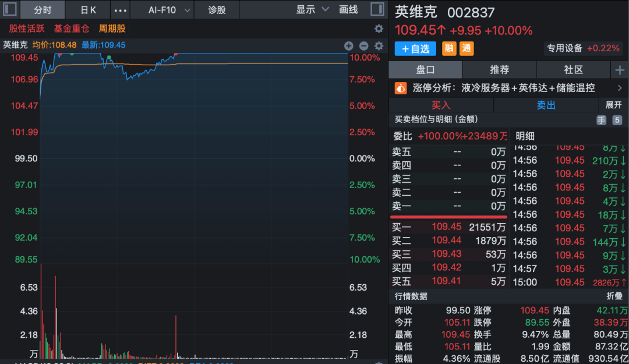This screenshot has width=629, height=364.
Task: Click the plus icon next to 社区 tab
Action: [619, 69]
